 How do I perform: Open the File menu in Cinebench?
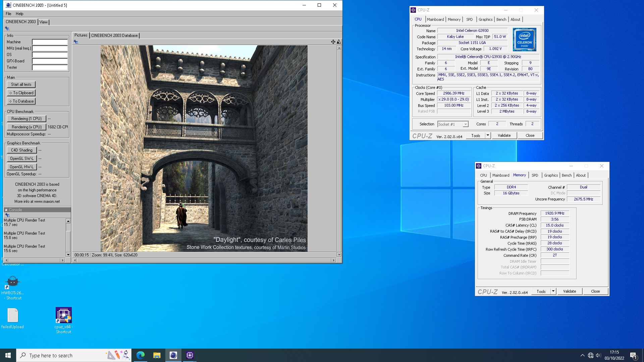coord(8,14)
